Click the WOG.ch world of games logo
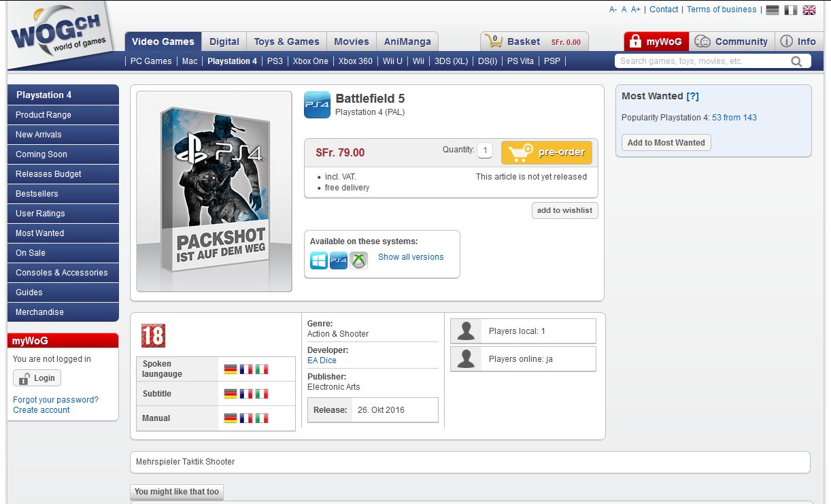 click(60, 35)
